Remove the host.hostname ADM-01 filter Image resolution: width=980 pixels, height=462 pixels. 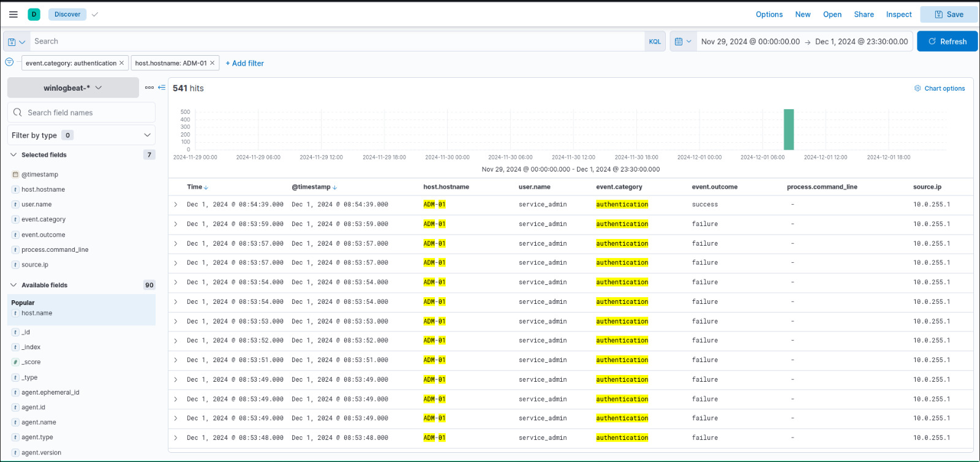213,63
